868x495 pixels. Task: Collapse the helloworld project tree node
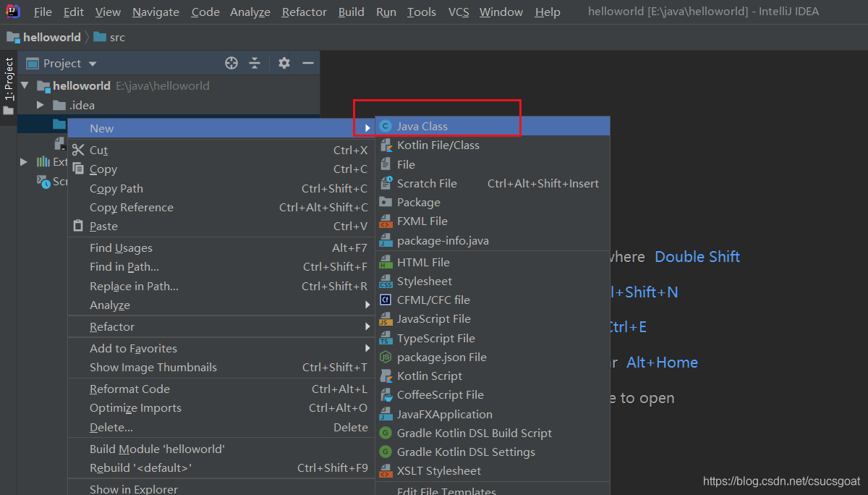coord(25,85)
